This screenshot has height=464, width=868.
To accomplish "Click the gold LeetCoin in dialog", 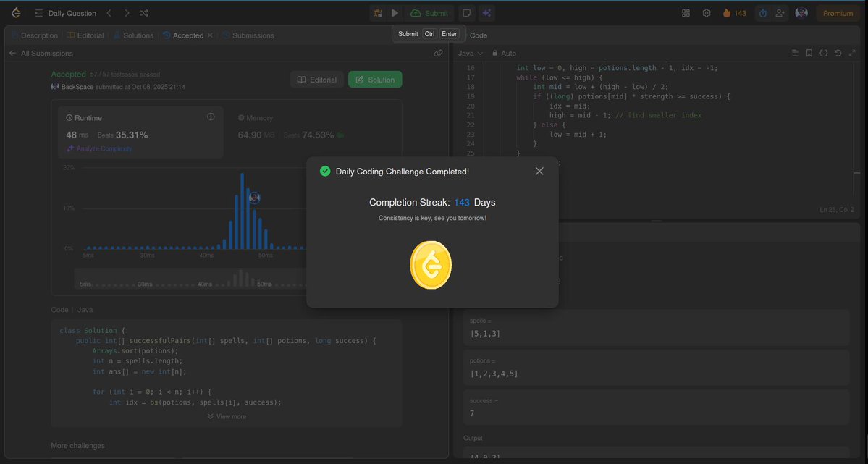I will click(431, 265).
